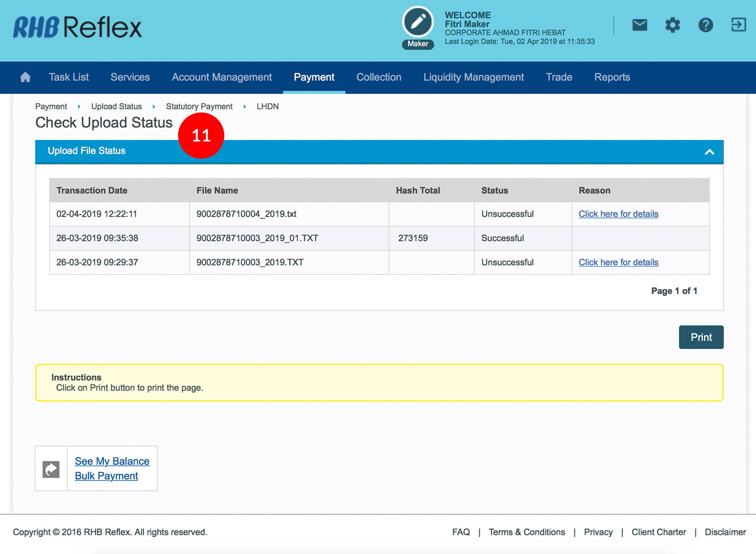Click the Maker profile pencil icon
The image size is (756, 554).
tap(417, 22)
